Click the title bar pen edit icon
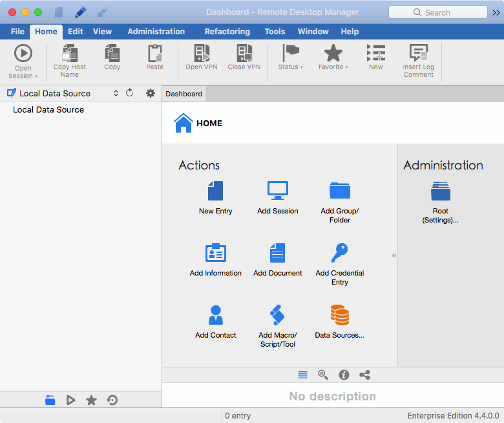Image resolution: width=504 pixels, height=423 pixels. [80, 12]
